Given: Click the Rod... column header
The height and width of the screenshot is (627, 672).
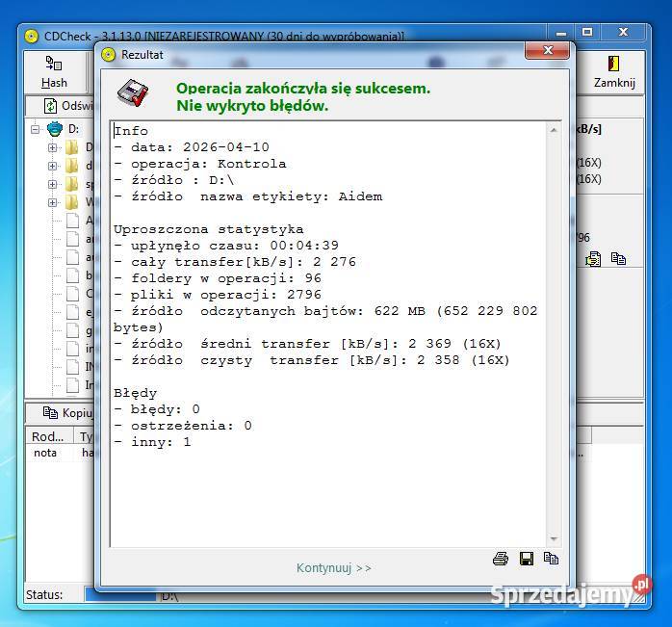Looking at the screenshot, I should 49,436.
